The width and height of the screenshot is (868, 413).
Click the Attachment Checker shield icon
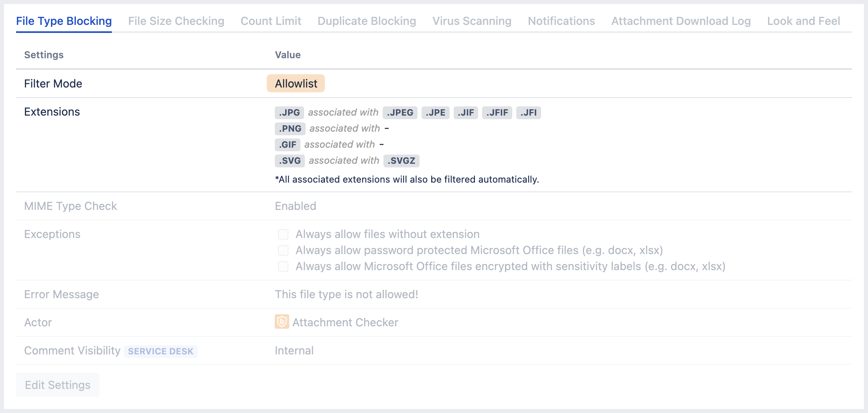click(281, 322)
